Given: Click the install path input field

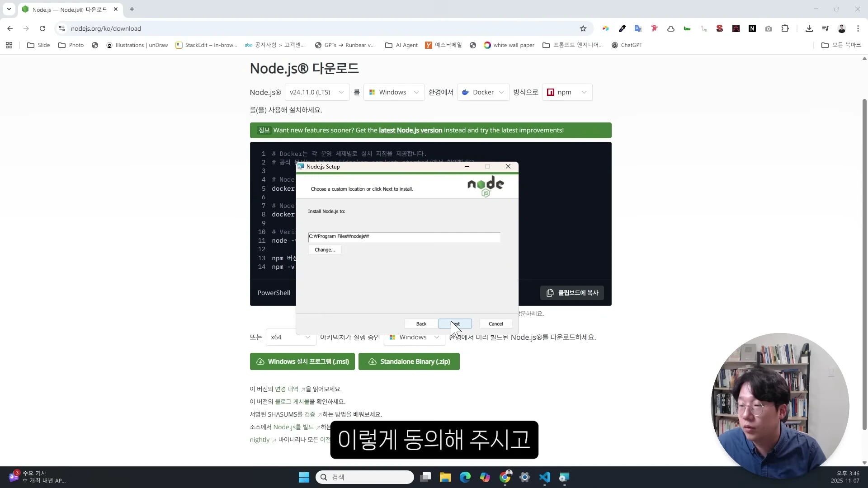Looking at the screenshot, I should [404, 237].
